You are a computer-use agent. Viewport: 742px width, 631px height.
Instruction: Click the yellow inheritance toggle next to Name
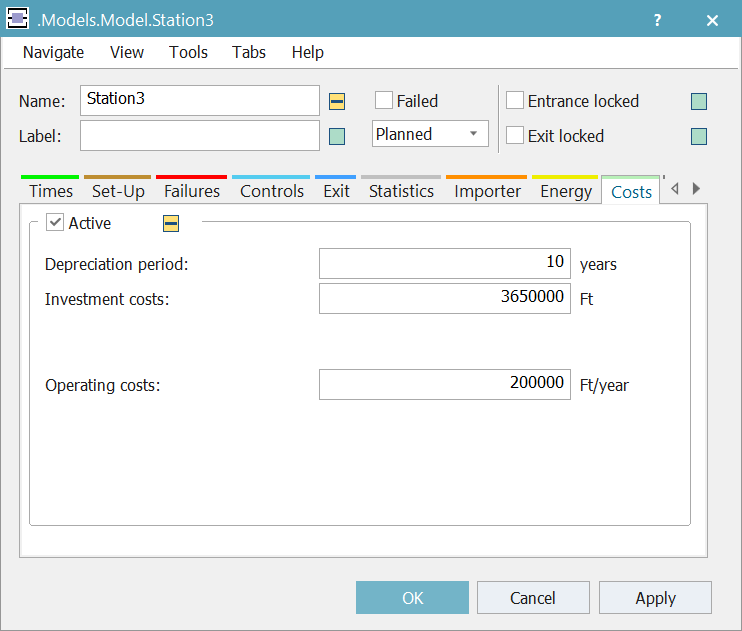pyautogui.click(x=337, y=101)
